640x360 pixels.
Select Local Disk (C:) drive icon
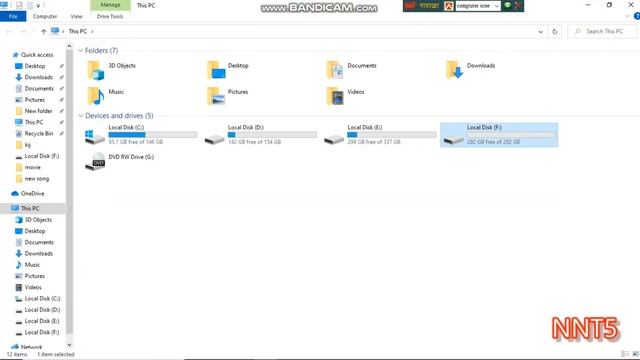pyautogui.click(x=95, y=136)
